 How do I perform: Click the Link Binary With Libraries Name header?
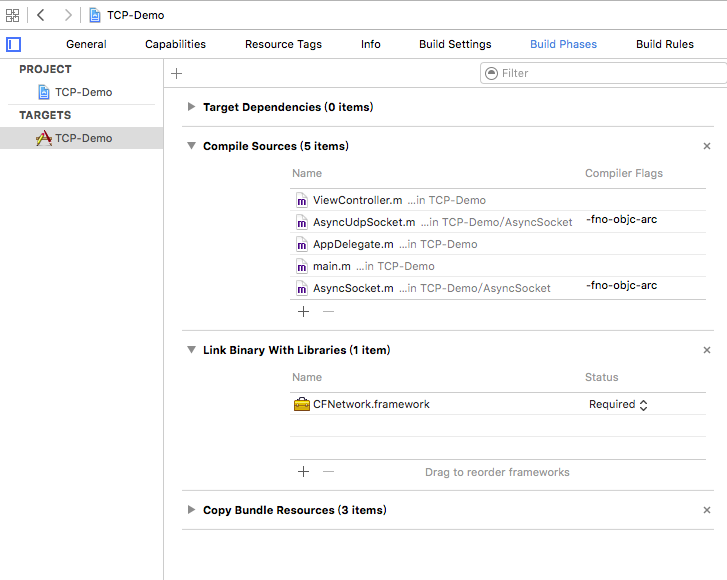tap(307, 377)
